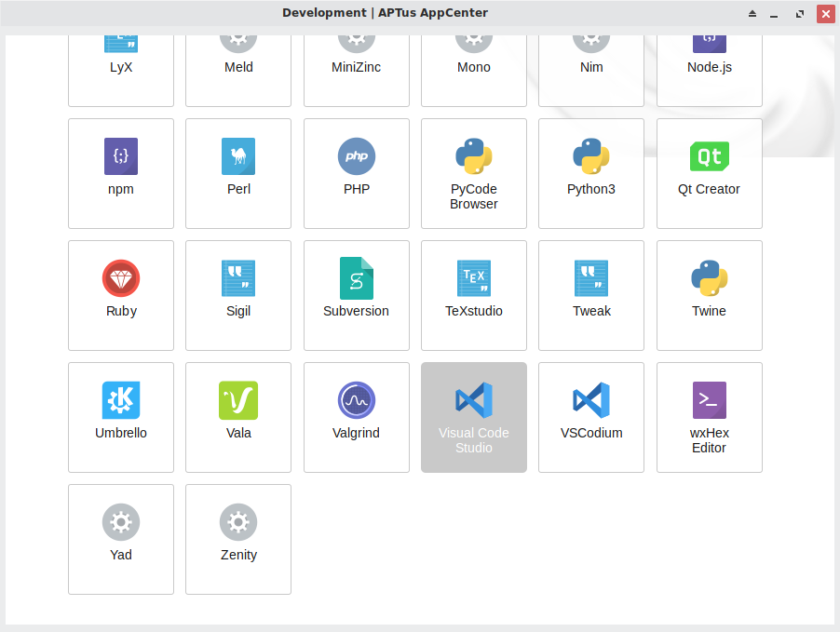Click the Mono app label
The width and height of the screenshot is (840, 632).
474,67
